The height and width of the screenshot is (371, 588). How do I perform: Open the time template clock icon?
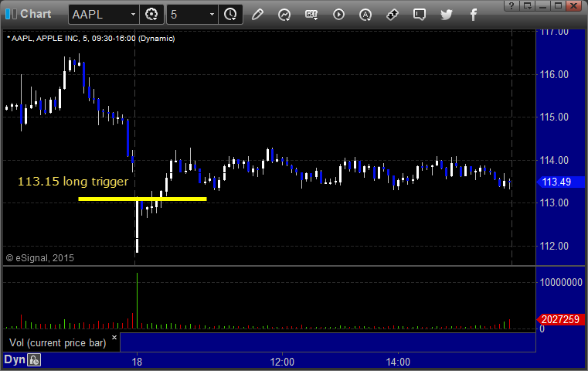click(230, 15)
